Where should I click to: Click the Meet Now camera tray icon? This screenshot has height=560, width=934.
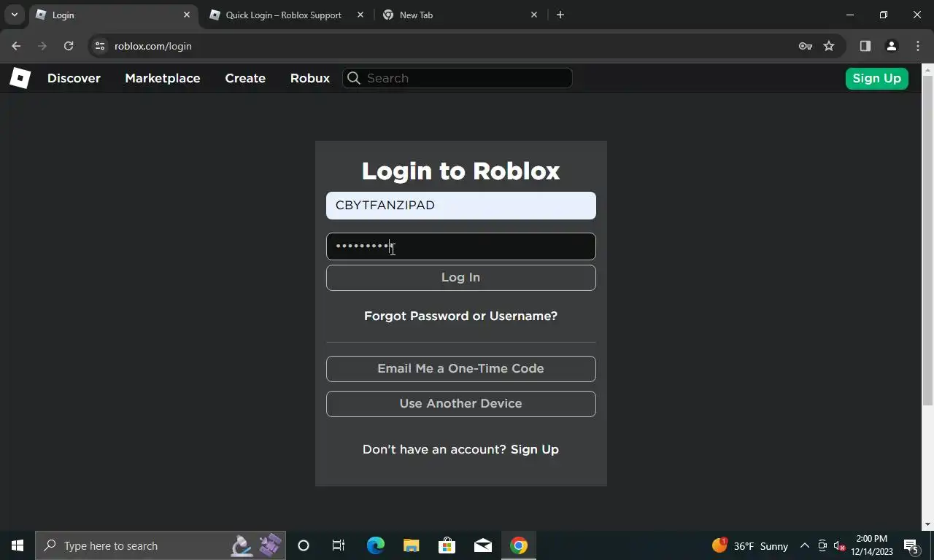pyautogui.click(x=822, y=545)
